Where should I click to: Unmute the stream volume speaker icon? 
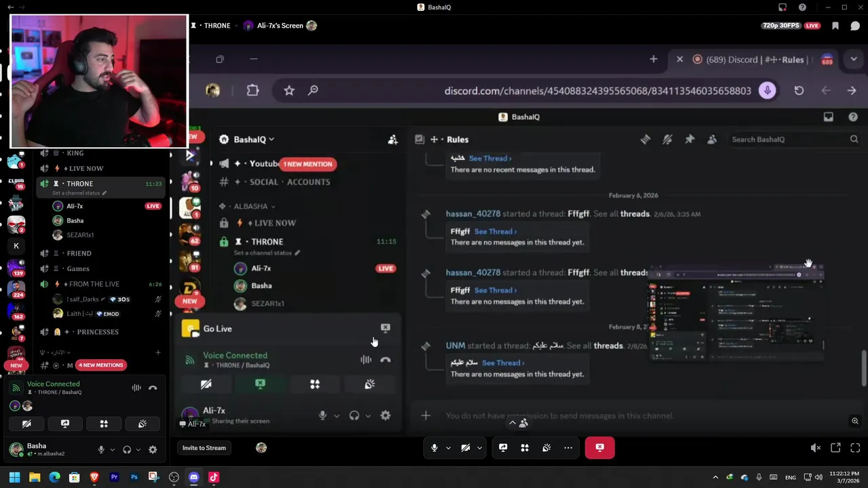click(x=816, y=448)
